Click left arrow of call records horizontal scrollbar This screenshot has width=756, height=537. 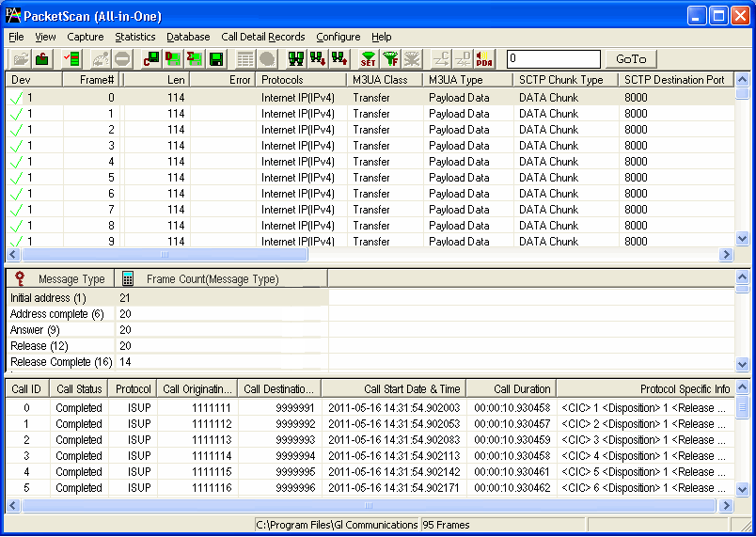point(13,506)
